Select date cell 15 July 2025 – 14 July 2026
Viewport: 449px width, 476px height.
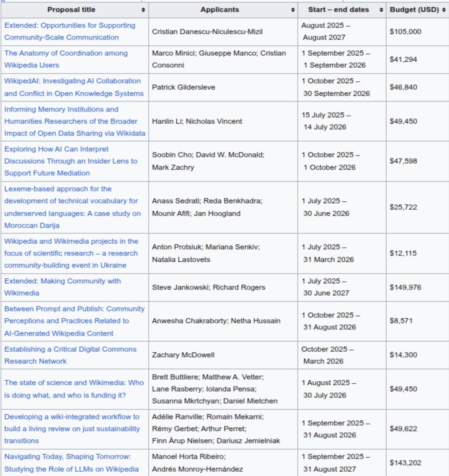click(x=342, y=121)
